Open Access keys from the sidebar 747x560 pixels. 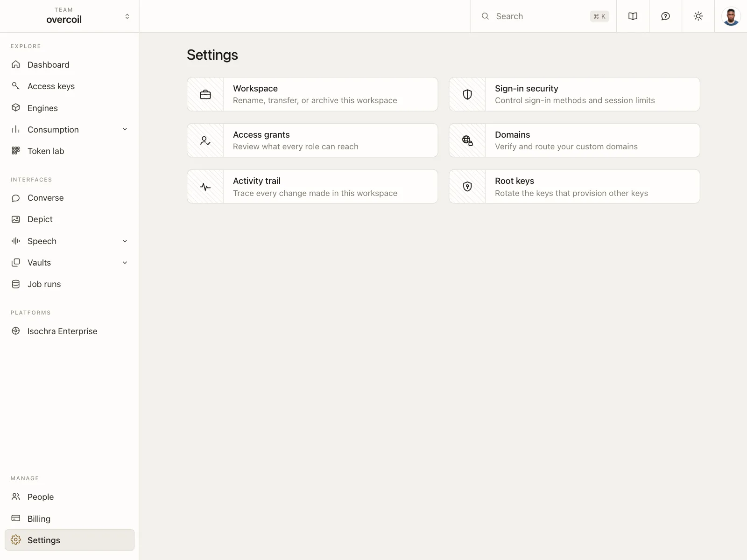point(70,86)
